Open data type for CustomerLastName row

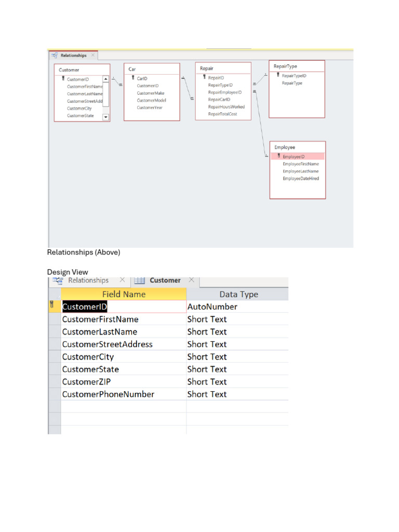pos(237,332)
